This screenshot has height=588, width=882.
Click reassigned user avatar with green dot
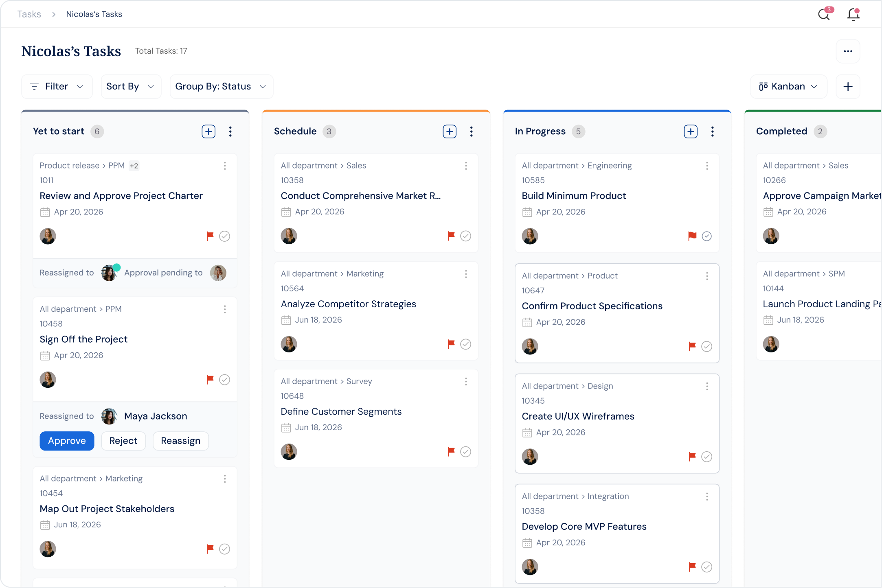(109, 273)
